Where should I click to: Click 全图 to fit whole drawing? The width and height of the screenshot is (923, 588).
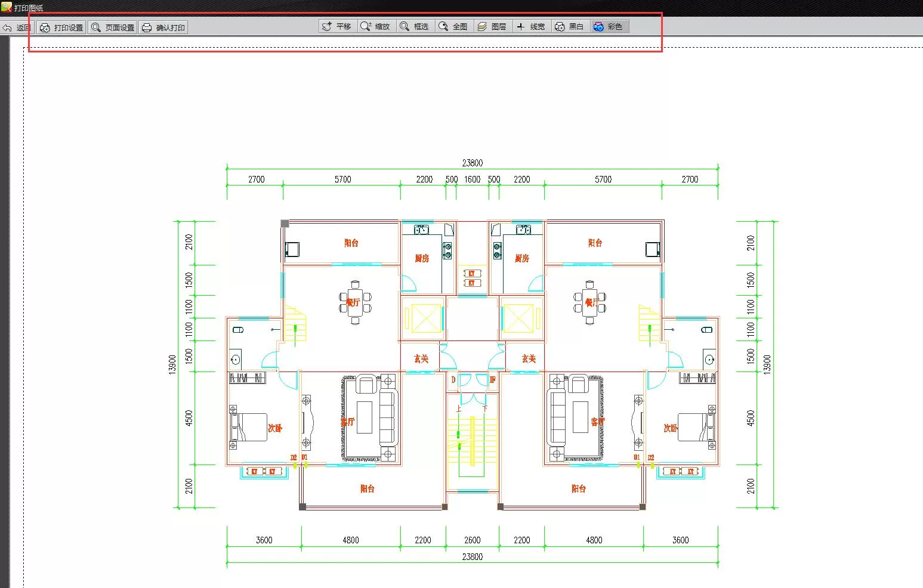point(454,26)
